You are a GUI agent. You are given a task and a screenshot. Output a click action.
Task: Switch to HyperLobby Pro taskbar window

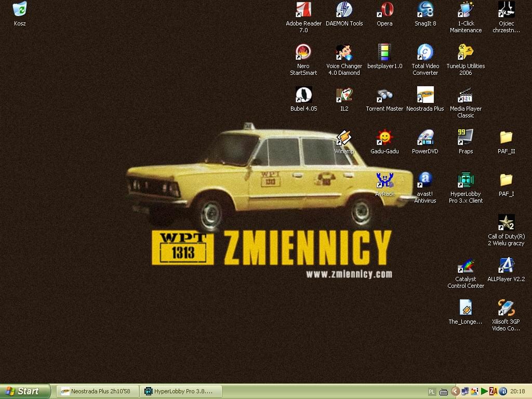(x=181, y=391)
